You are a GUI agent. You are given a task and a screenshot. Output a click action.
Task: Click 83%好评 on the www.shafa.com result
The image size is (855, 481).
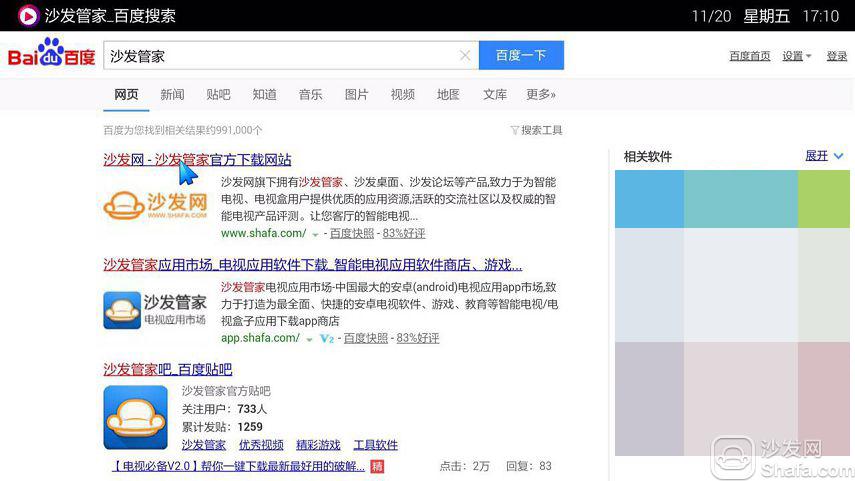(404, 233)
